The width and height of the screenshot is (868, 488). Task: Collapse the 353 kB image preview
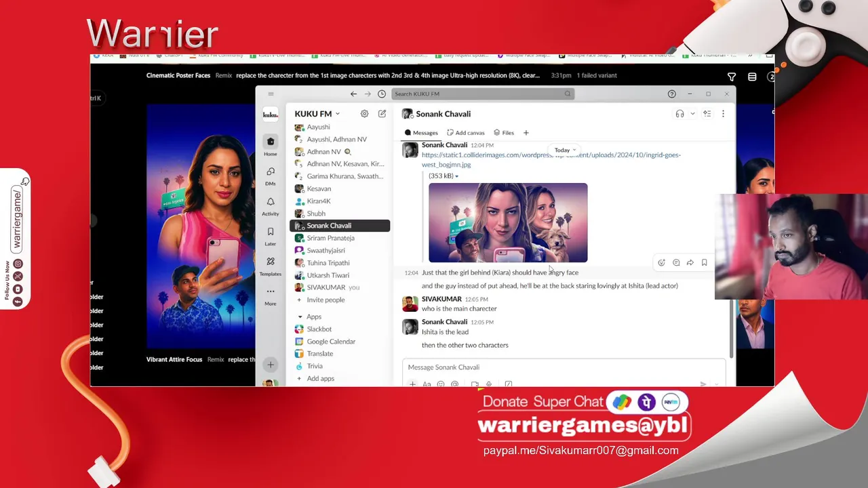(443, 176)
